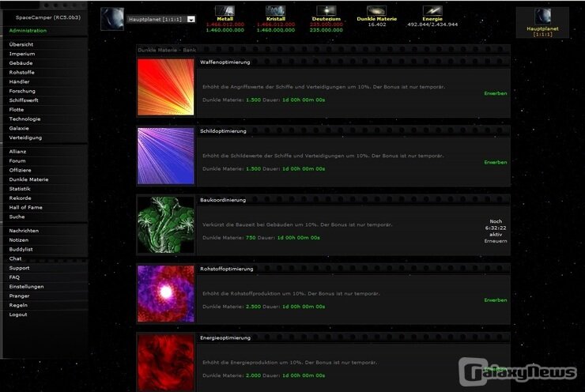Image resolution: width=585 pixels, height=392 pixels.
Task: Click Erwerben for Rohstoffoptimierung
Action: point(496,300)
